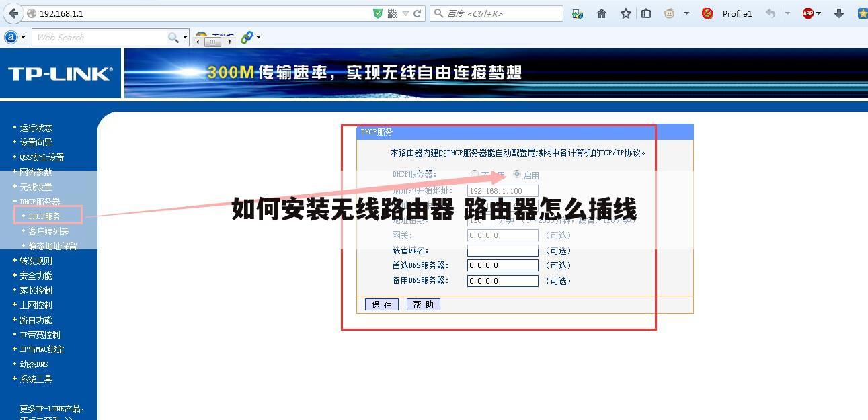Click the greyed undo arrow icon
The height and width of the screenshot is (420, 868).
[x=771, y=13]
